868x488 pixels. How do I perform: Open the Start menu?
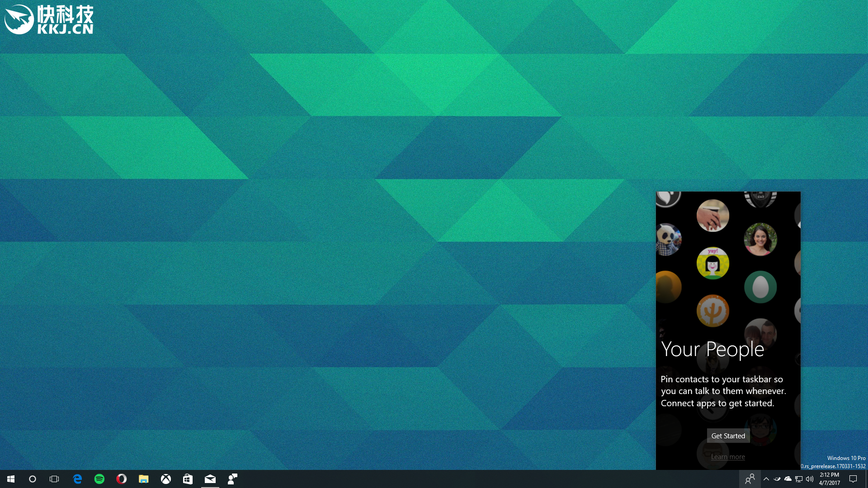coord(11,479)
